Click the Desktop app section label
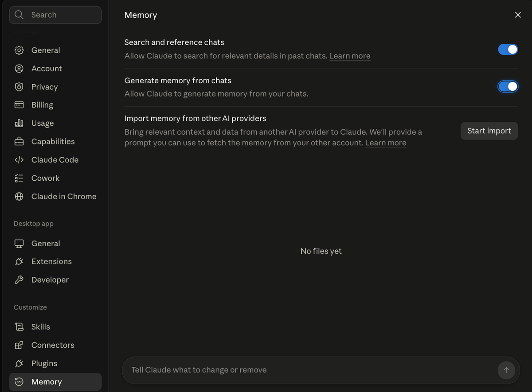 (34, 224)
